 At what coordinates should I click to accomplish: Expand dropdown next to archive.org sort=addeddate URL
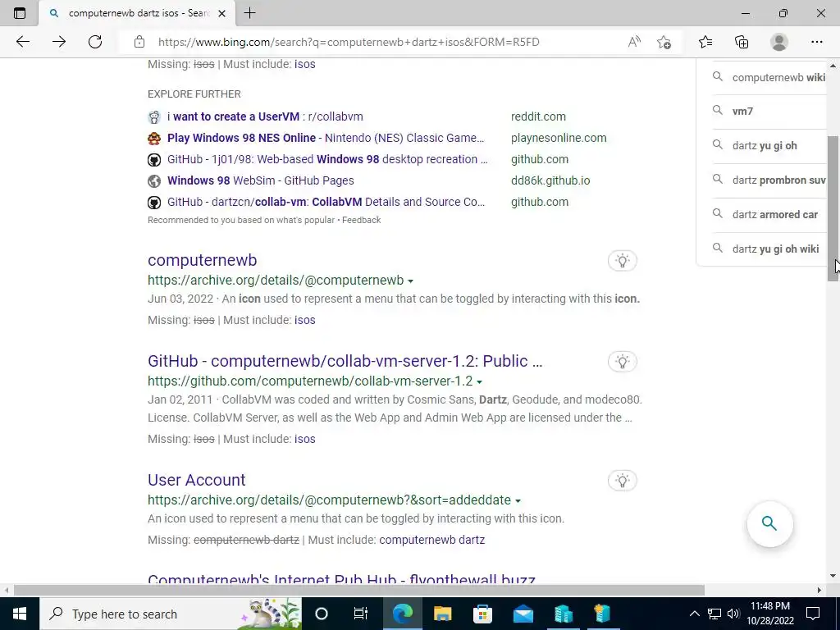tap(518, 501)
